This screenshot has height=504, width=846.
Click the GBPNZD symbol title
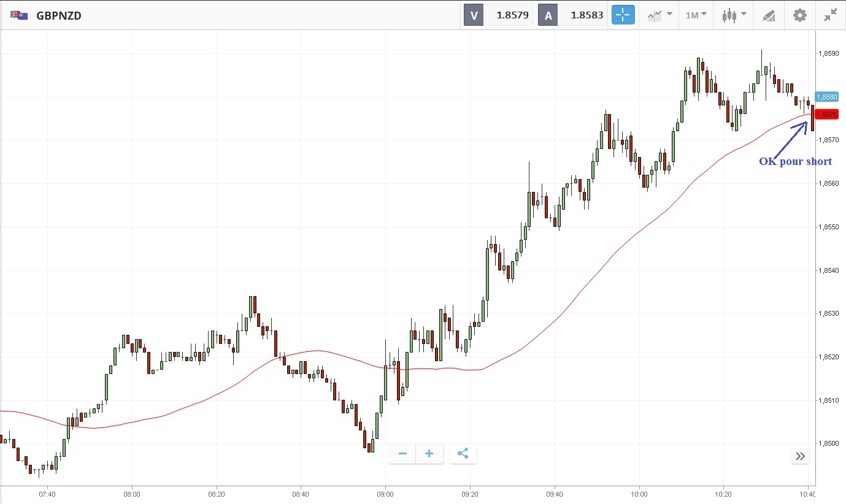coord(59,15)
